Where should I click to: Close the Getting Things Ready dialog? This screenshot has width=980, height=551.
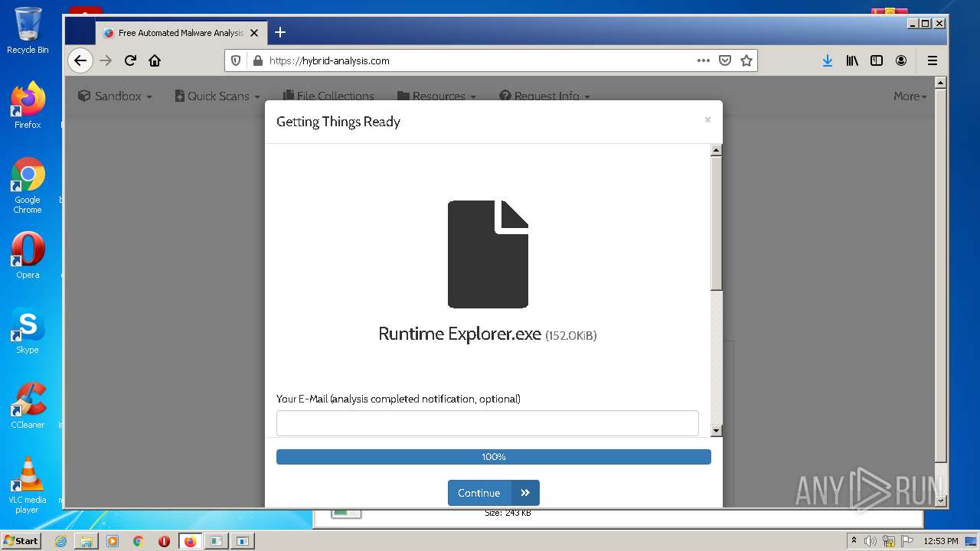click(x=707, y=119)
